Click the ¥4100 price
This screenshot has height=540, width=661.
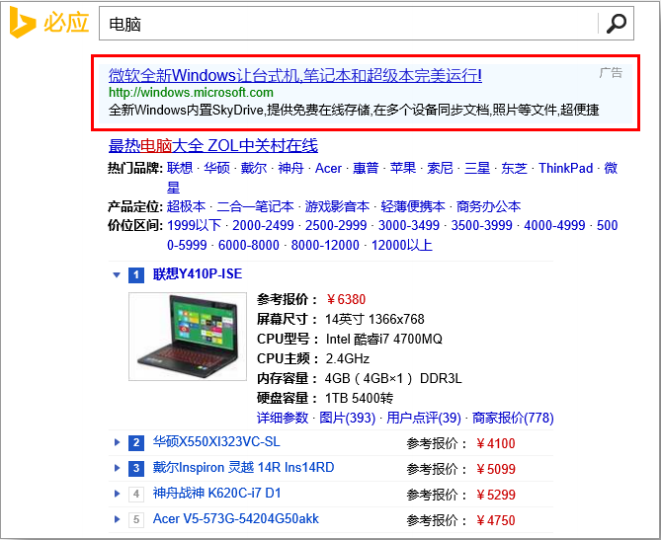pyautogui.click(x=496, y=443)
